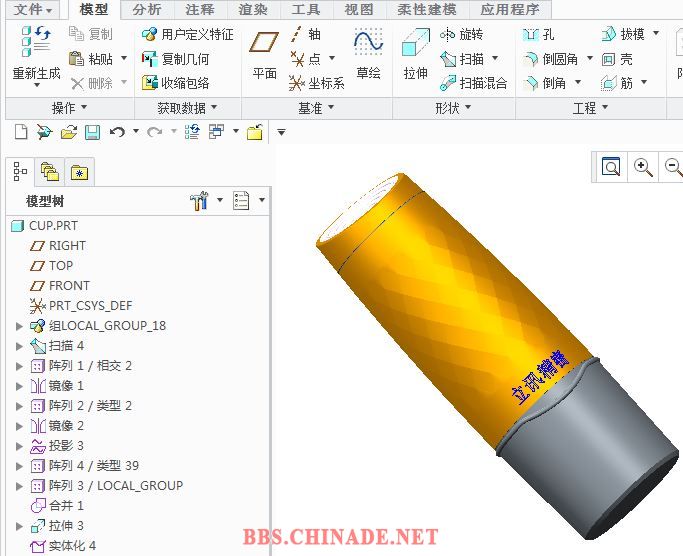Select the 筋 rib tool
The image size is (683, 556).
617,83
